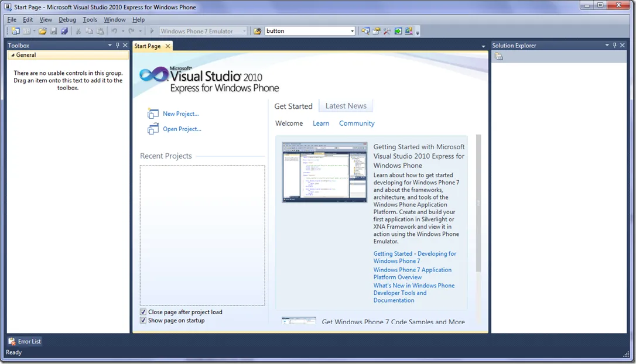The image size is (636, 364).
Task: Click the New Project toolbar icon
Action: pyautogui.click(x=15, y=31)
